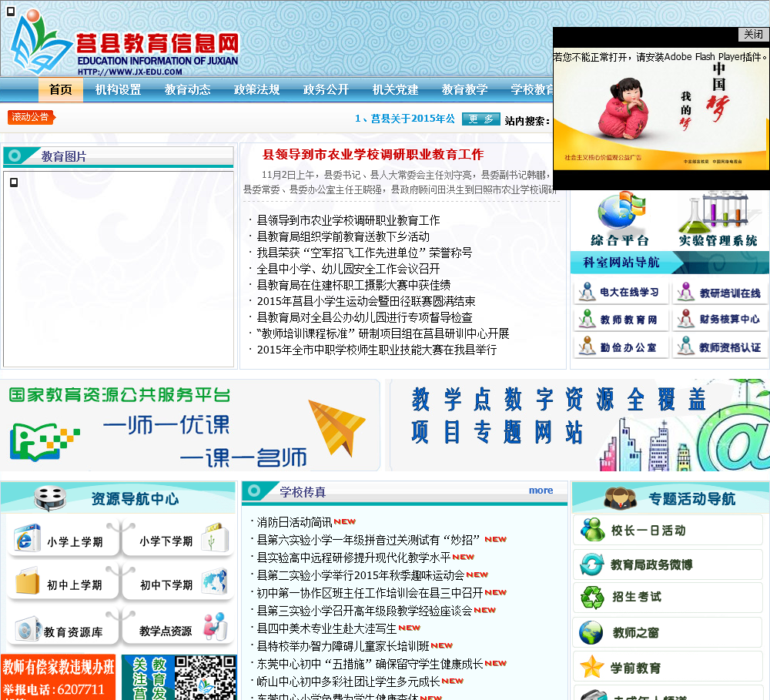Open the 教学点数字资源全覆盖 banner
Viewport: 770px width, 700px height.
pyautogui.click(x=580, y=425)
